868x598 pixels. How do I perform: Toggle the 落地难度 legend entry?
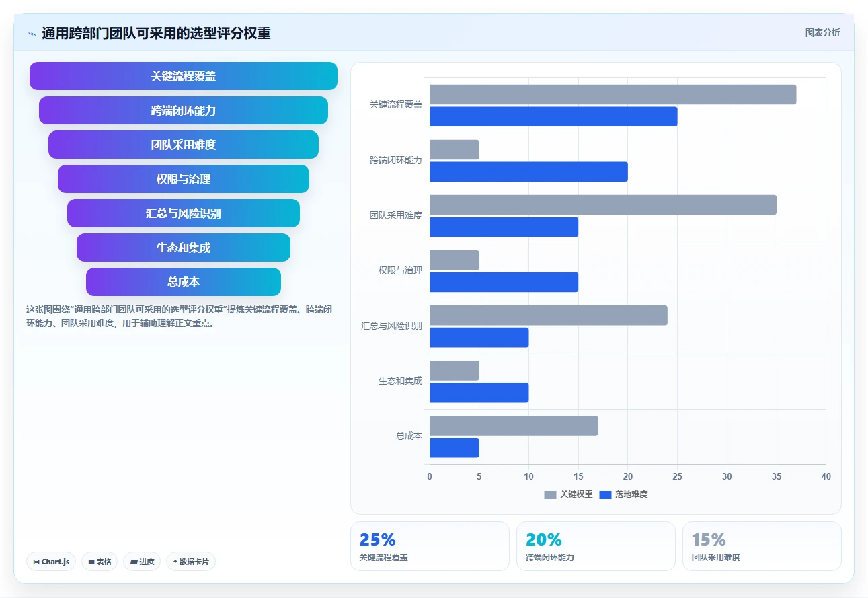point(623,494)
